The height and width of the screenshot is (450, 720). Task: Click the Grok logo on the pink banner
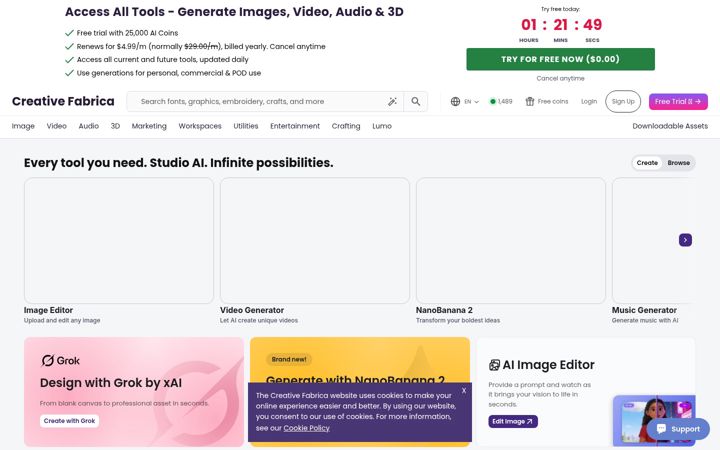60,360
